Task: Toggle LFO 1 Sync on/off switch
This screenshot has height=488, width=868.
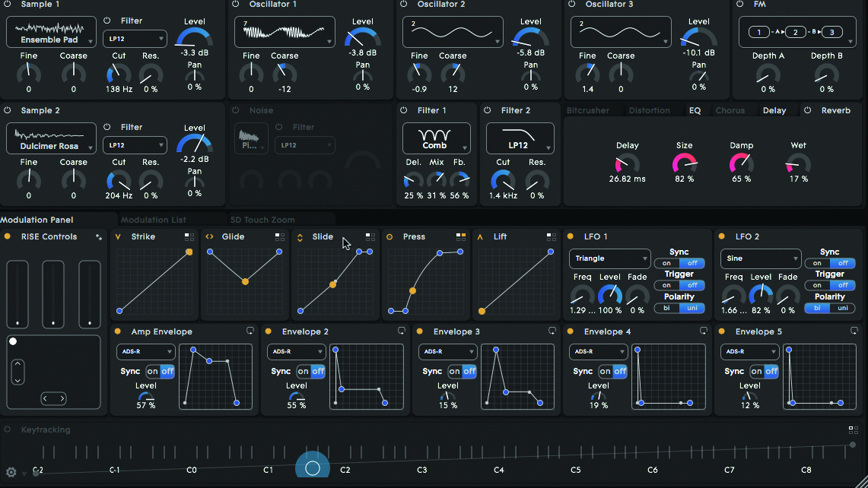Action: coord(679,263)
